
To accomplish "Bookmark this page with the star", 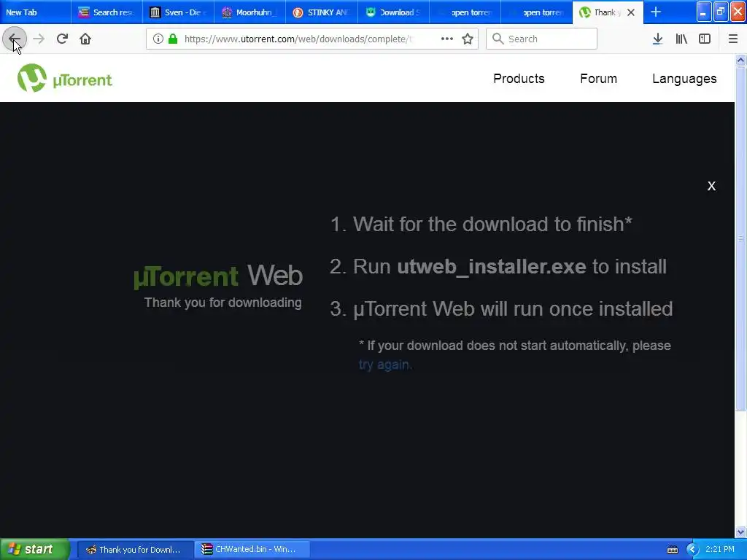I will click(x=468, y=39).
